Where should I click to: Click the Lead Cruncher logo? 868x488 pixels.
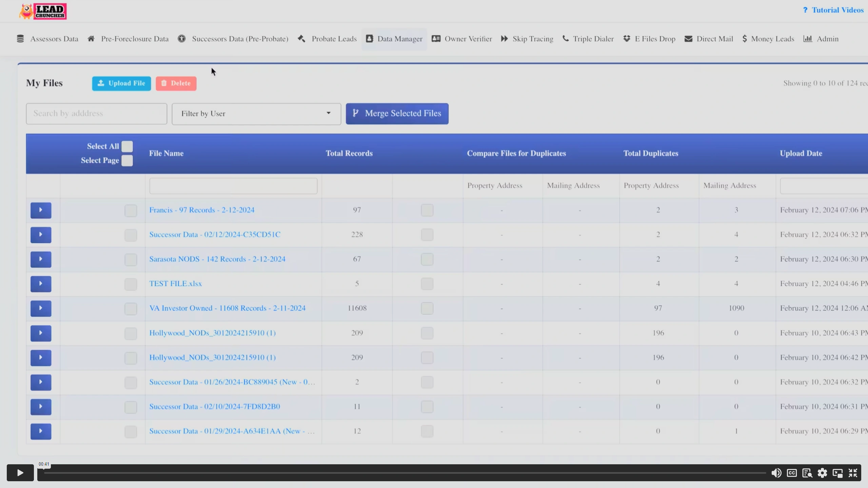click(x=43, y=11)
